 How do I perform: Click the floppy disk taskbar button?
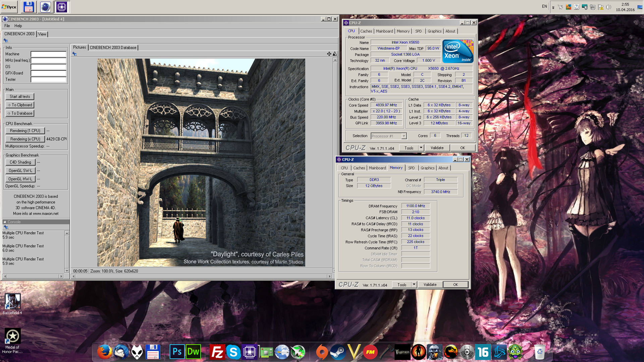[x=29, y=7]
